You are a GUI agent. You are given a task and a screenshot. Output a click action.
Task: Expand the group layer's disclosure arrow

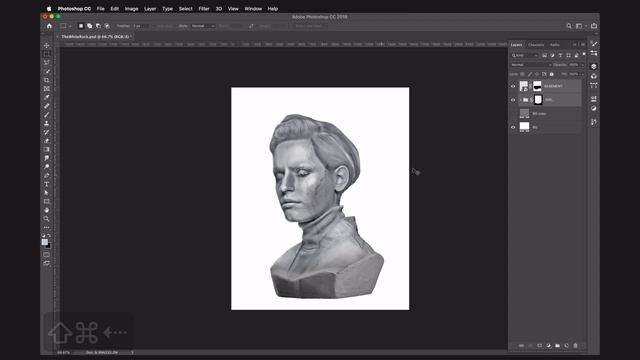coord(520,100)
